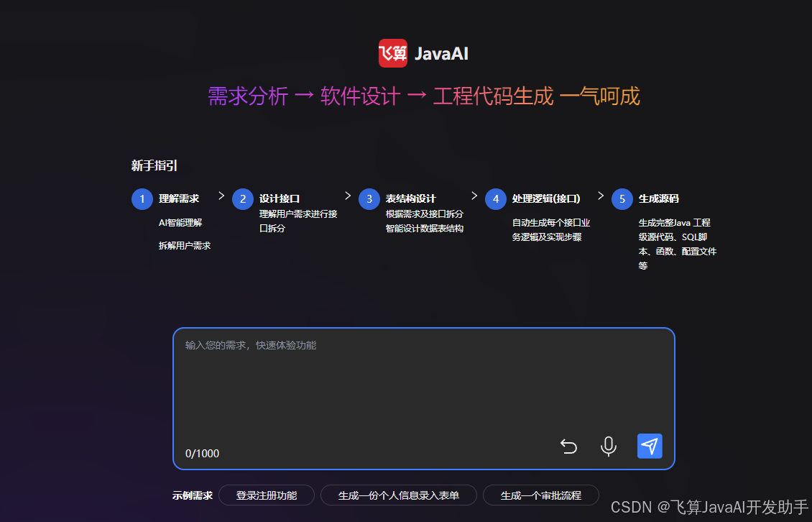Click the 表结构设计 step title
812x522 pixels.
[x=410, y=198]
